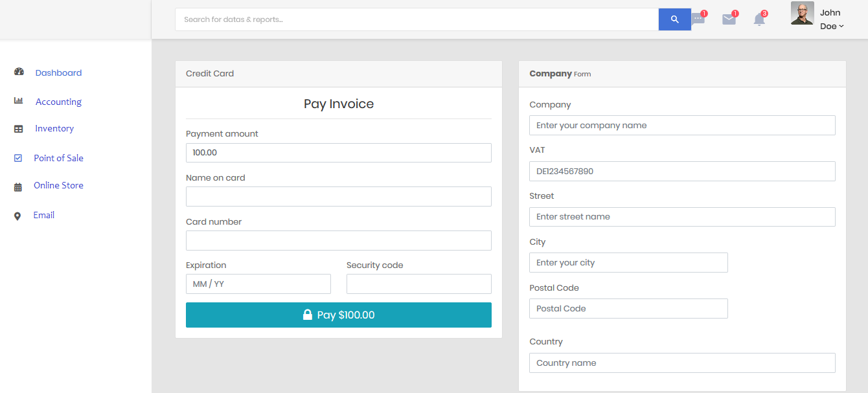The height and width of the screenshot is (393, 868).
Task: Open the chat messages icon
Action: coord(698,19)
